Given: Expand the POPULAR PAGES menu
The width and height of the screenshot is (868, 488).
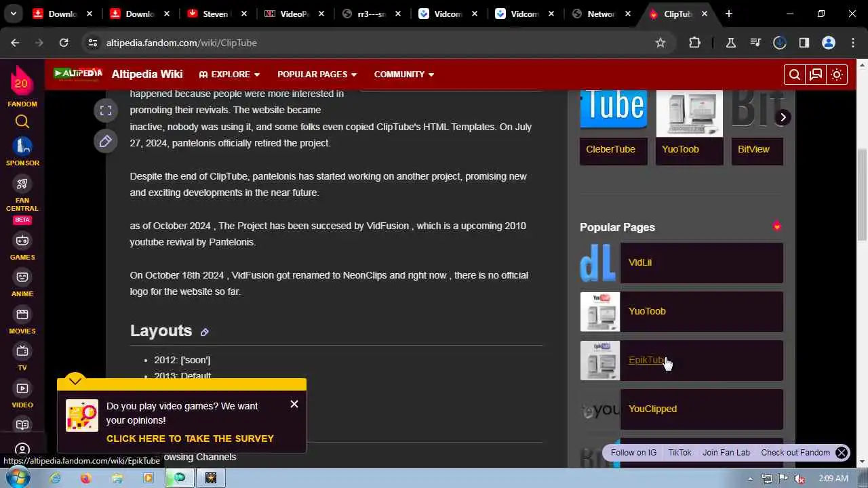Looking at the screenshot, I should [x=317, y=75].
